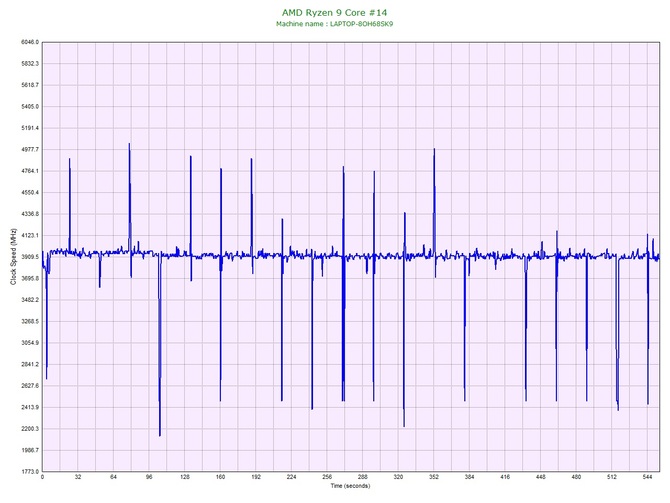Image resolution: width=670 pixels, height=503 pixels.
Task: Click the 416 seconds tick label
Action: 505,477
